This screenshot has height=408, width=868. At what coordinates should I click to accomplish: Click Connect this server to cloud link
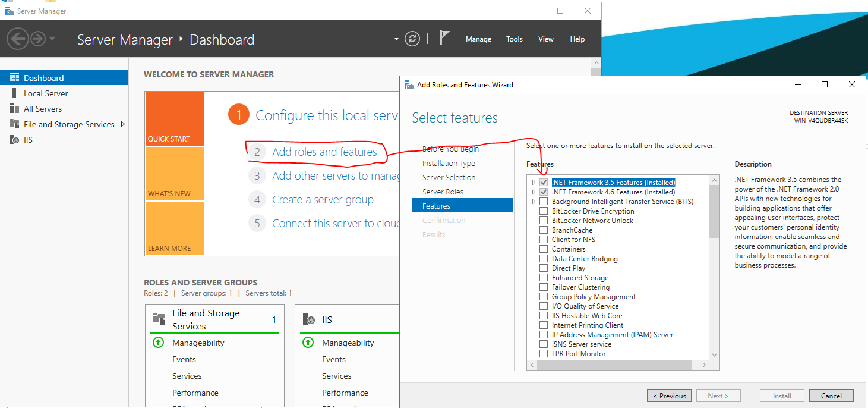click(x=336, y=224)
